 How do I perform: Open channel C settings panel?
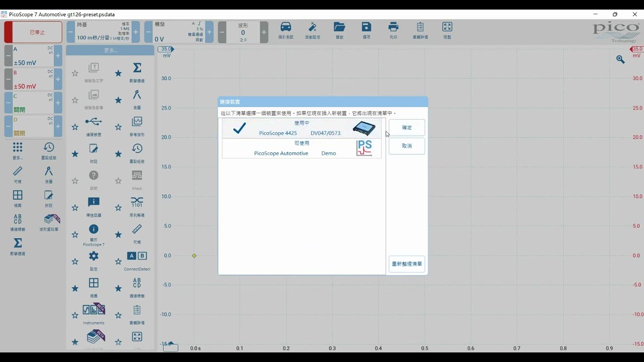tap(33, 103)
